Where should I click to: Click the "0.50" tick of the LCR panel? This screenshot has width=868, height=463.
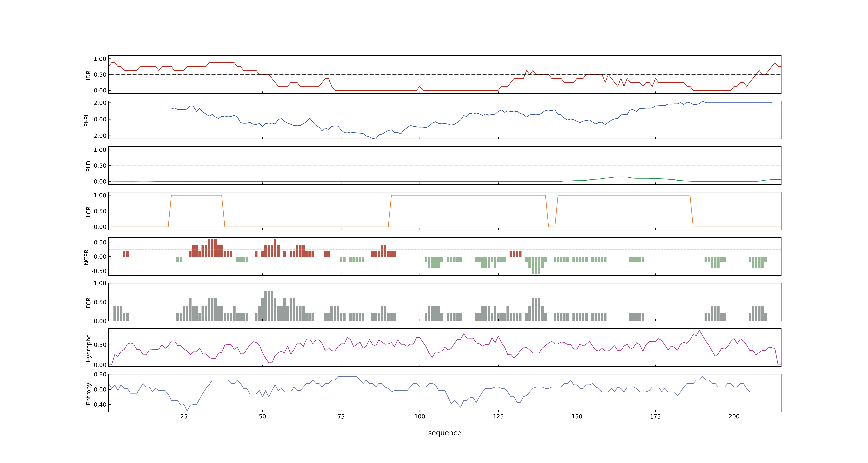point(100,211)
